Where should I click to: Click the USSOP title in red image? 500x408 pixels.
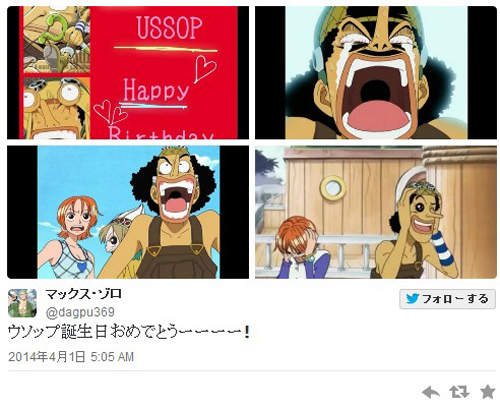[169, 28]
